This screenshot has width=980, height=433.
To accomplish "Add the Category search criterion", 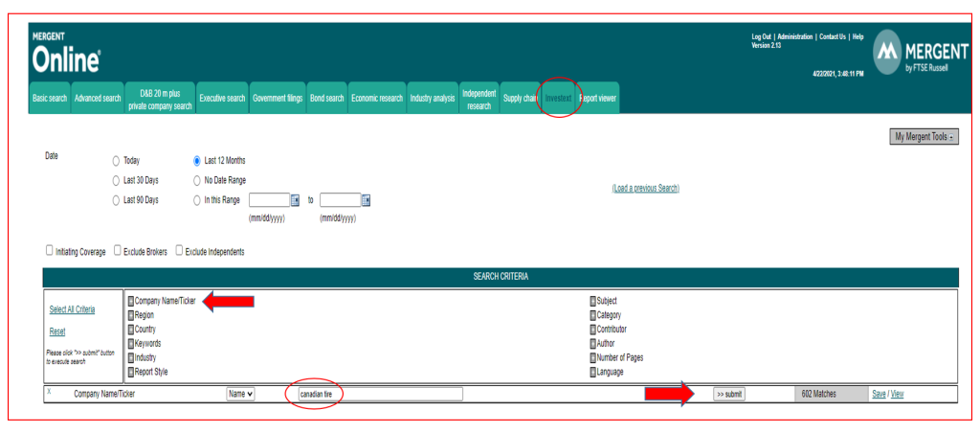I will [x=592, y=315].
